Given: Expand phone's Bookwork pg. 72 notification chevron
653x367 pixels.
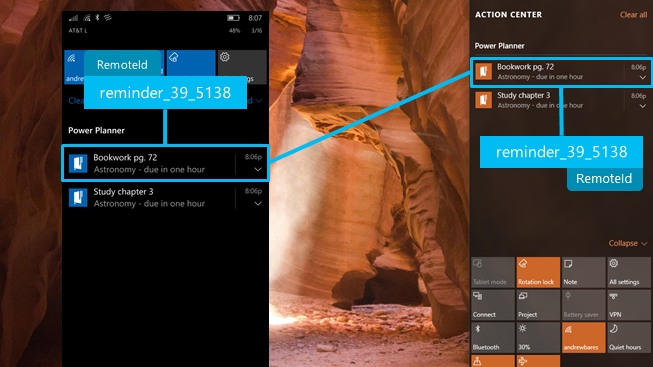Looking at the screenshot, I should (258, 170).
